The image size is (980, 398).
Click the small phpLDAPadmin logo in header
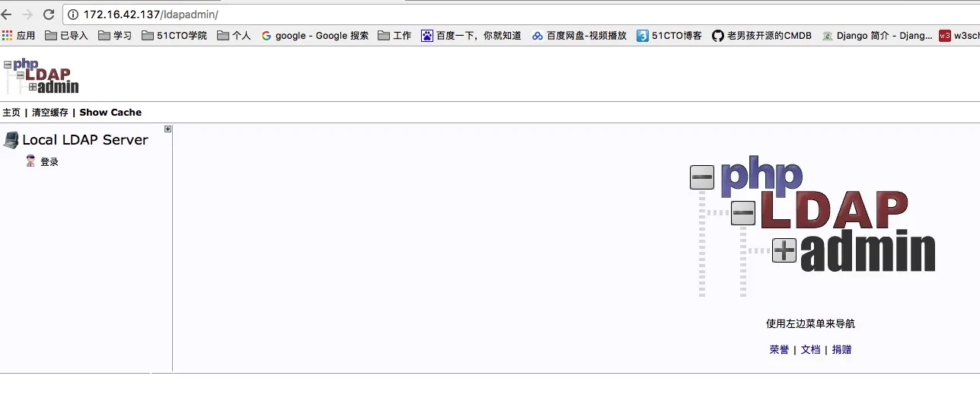pyautogui.click(x=41, y=76)
